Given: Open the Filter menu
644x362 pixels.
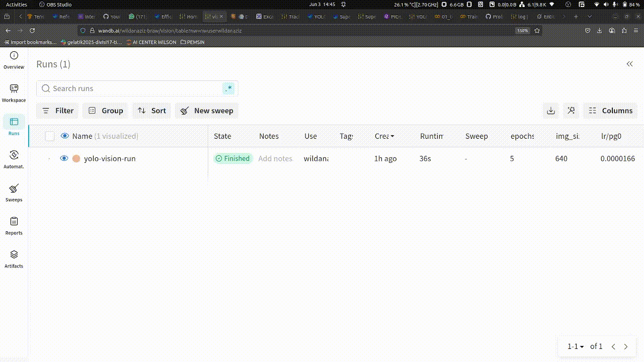Looking at the screenshot, I should tap(58, 111).
